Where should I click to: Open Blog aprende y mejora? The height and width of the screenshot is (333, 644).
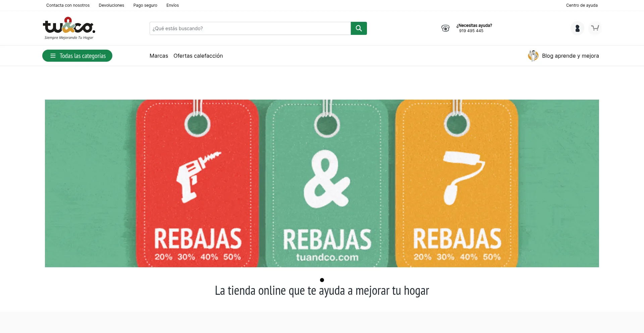coord(570,56)
